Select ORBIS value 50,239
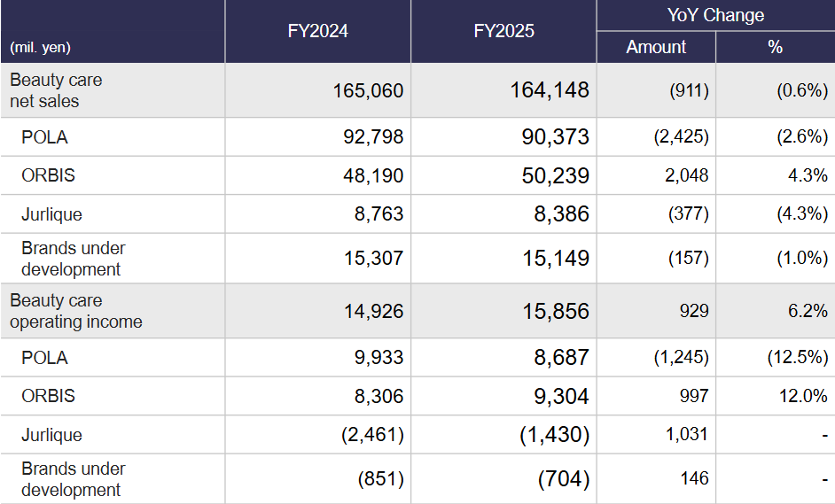 point(556,175)
